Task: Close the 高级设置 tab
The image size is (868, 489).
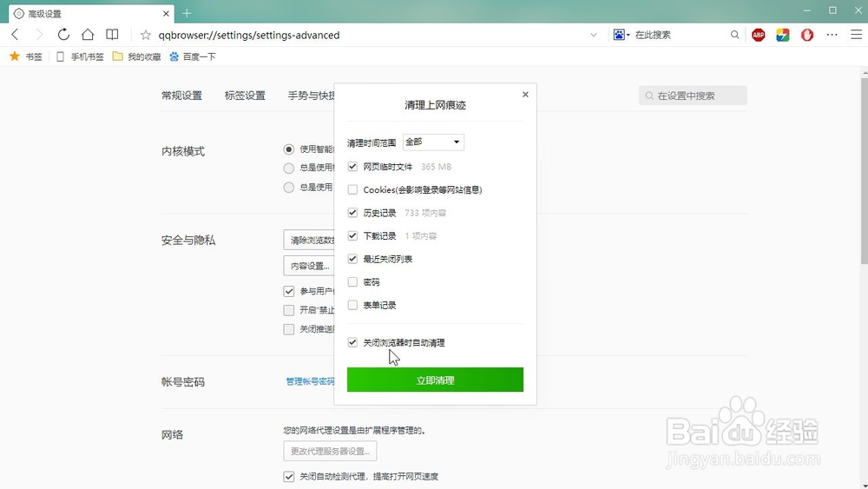Action: [x=166, y=13]
